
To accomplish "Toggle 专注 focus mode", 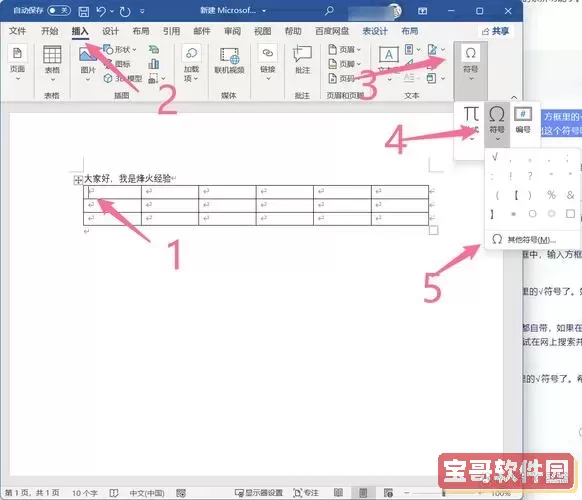I will (x=306, y=493).
